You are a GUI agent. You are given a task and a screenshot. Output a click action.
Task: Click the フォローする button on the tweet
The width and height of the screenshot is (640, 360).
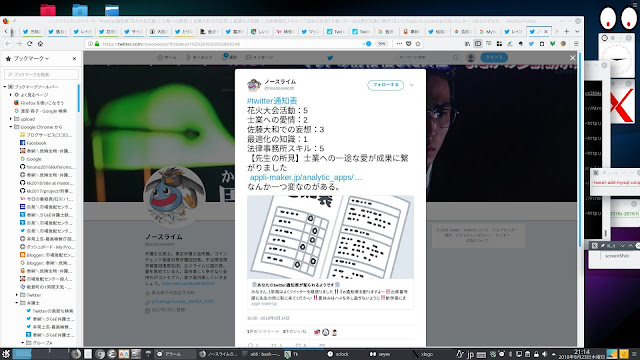point(385,85)
